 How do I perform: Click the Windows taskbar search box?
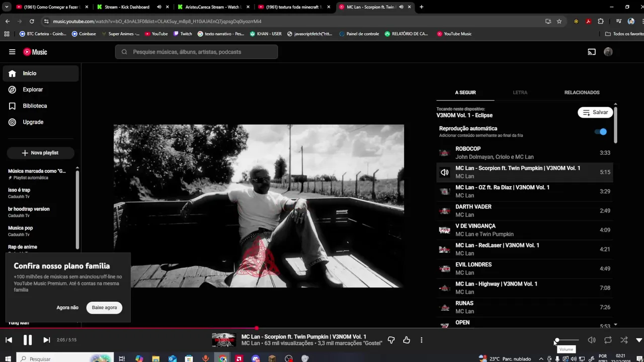64,358
